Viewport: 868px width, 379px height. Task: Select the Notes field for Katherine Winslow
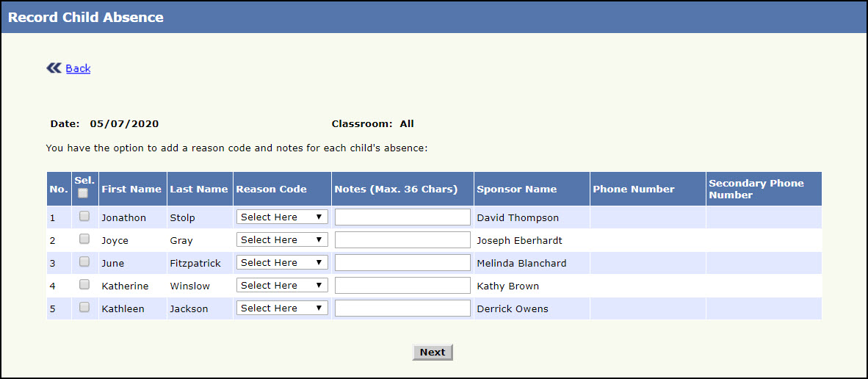pos(402,286)
